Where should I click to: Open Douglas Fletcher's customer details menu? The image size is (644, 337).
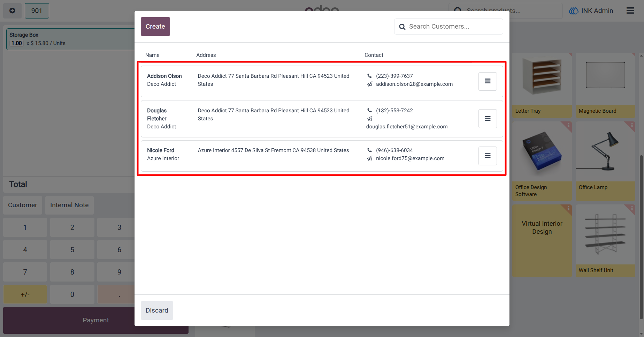488,119
